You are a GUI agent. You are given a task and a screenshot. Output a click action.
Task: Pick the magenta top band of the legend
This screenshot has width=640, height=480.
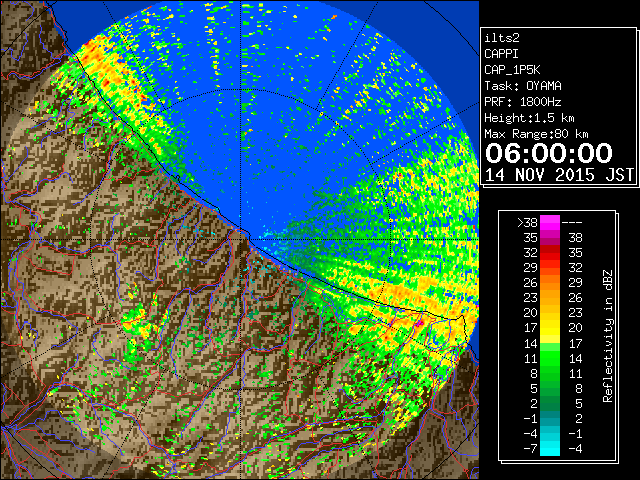tap(550, 223)
